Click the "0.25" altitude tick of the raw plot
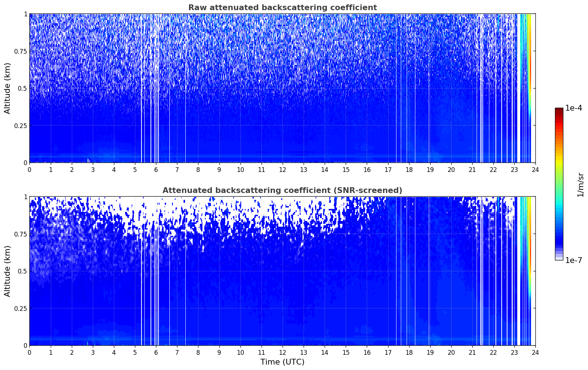The height and width of the screenshot is (370, 588). click(x=21, y=126)
